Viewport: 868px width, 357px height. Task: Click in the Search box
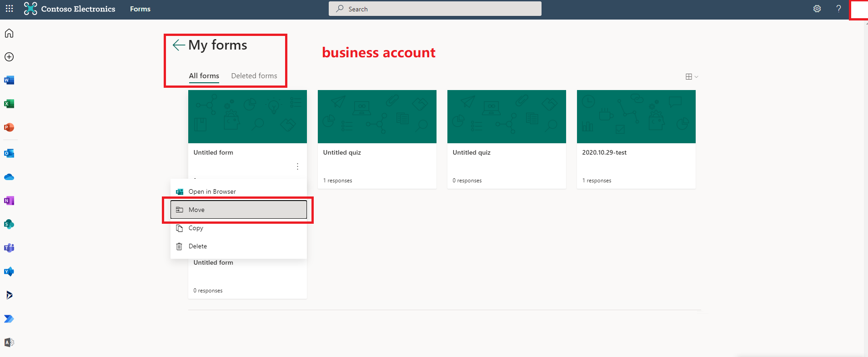(435, 9)
